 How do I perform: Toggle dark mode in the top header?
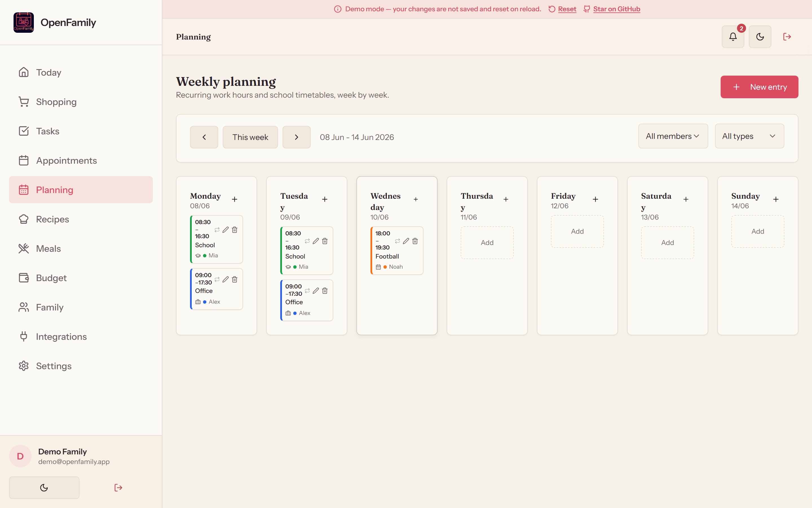pos(760,37)
